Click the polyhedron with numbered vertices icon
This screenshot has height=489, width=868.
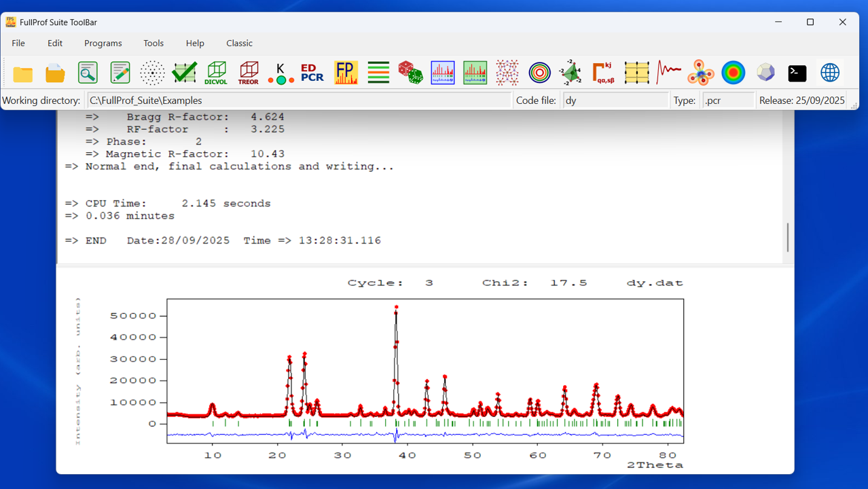(x=571, y=73)
